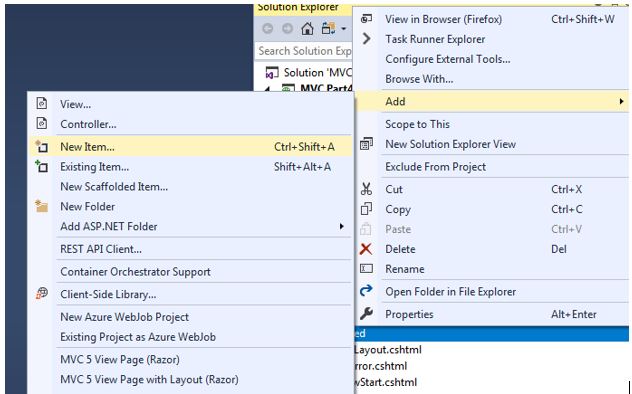Click the red Delete X icon
This screenshot has height=394, width=632.
point(366,249)
